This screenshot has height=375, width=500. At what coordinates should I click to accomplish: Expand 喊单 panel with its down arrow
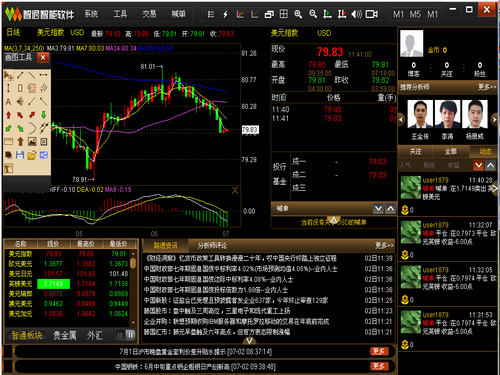pyautogui.click(x=378, y=209)
